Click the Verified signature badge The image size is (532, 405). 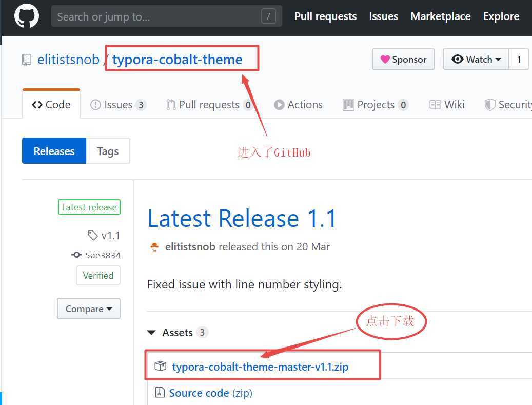coord(98,275)
